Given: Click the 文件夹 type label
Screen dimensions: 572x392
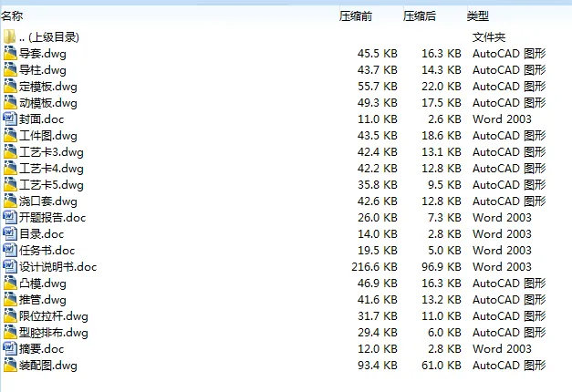Looking at the screenshot, I should point(489,37).
